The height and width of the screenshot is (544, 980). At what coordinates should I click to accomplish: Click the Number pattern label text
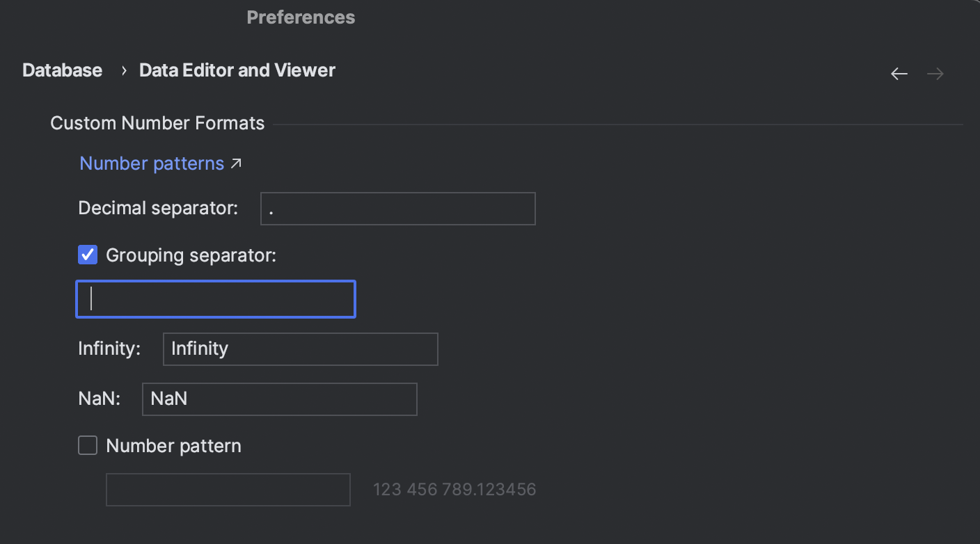(173, 446)
